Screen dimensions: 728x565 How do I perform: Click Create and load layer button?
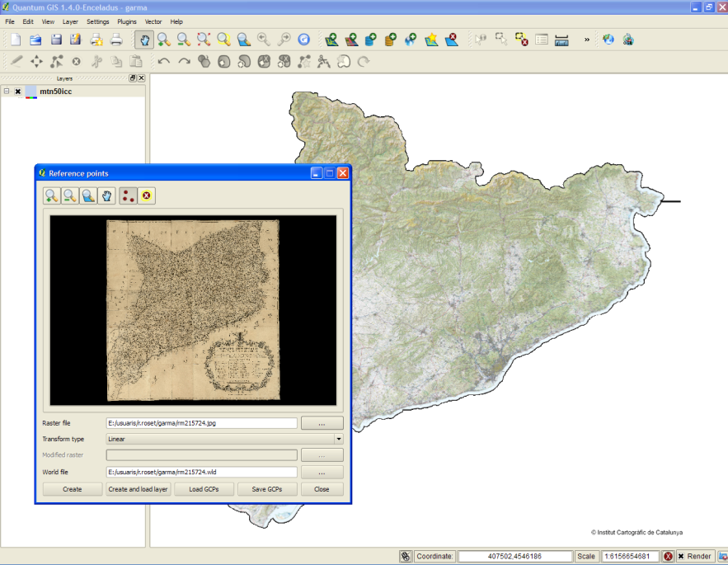click(x=138, y=489)
